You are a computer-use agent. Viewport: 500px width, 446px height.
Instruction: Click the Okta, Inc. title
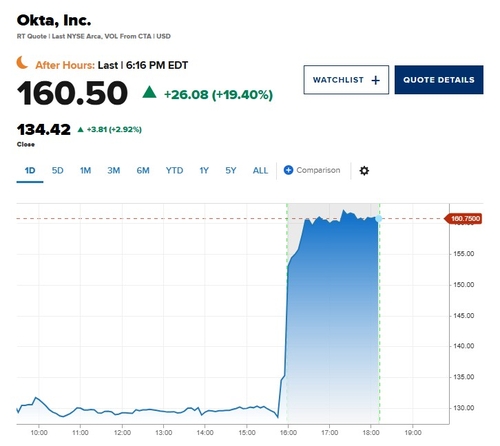[54, 20]
